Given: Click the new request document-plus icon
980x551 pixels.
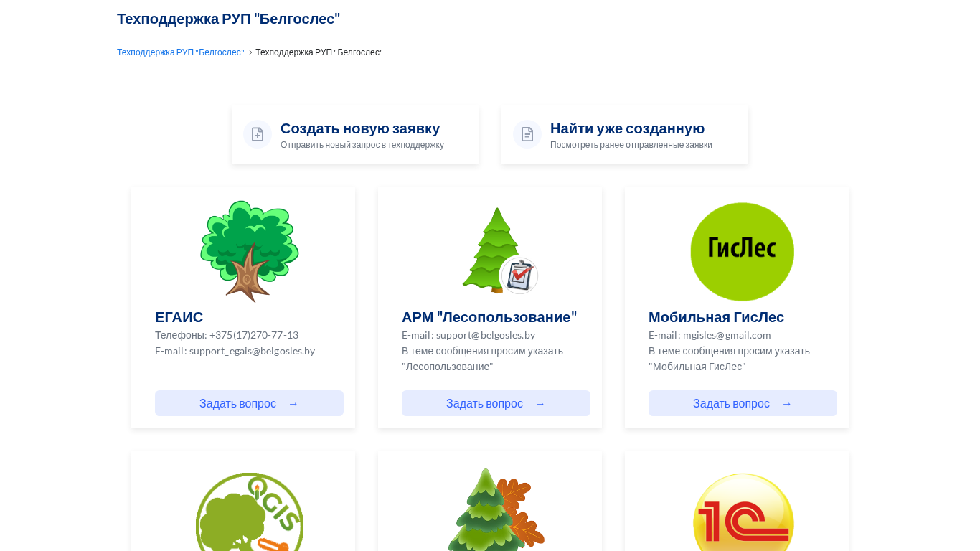Looking at the screenshot, I should coord(258,134).
